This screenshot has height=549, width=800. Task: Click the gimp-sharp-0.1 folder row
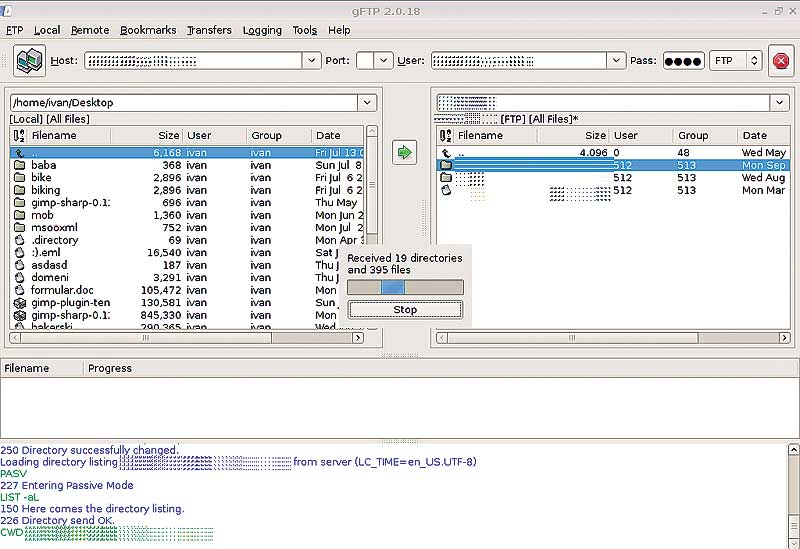pos(187,203)
